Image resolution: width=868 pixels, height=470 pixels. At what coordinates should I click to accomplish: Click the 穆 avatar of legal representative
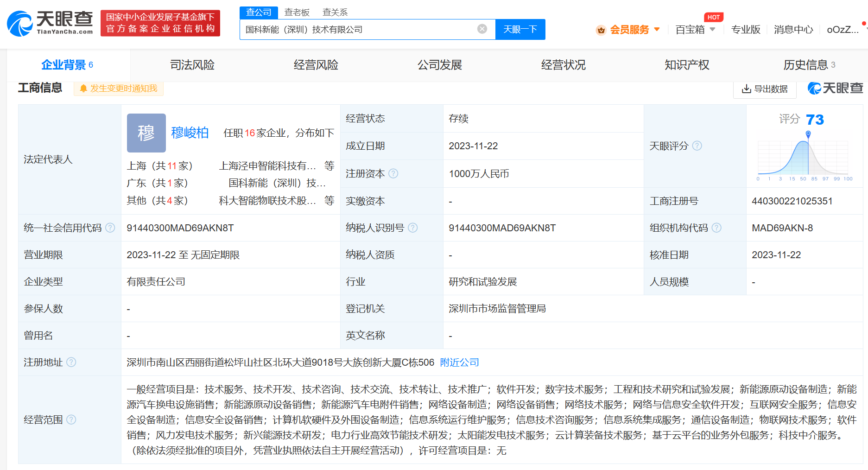(146, 133)
